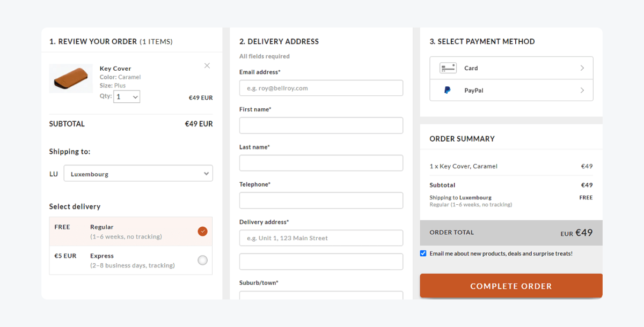
Task: Click the PayPal logo icon
Action: pos(447,90)
